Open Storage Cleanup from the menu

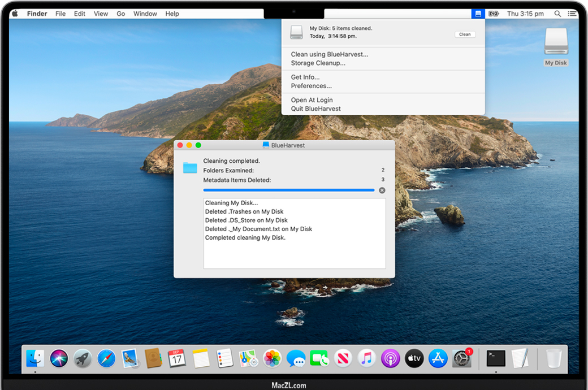(x=318, y=63)
